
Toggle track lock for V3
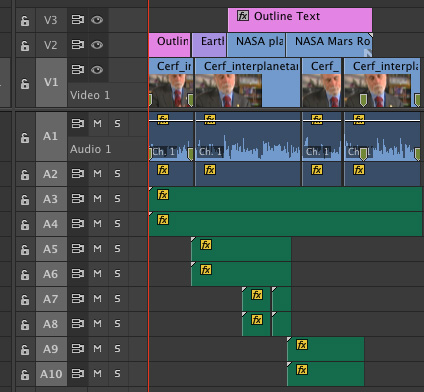click(x=25, y=21)
